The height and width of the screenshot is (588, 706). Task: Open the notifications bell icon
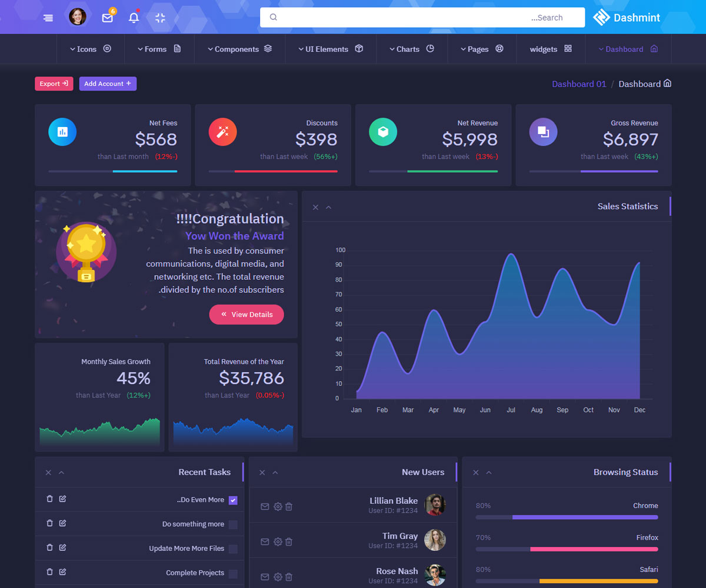tap(134, 18)
